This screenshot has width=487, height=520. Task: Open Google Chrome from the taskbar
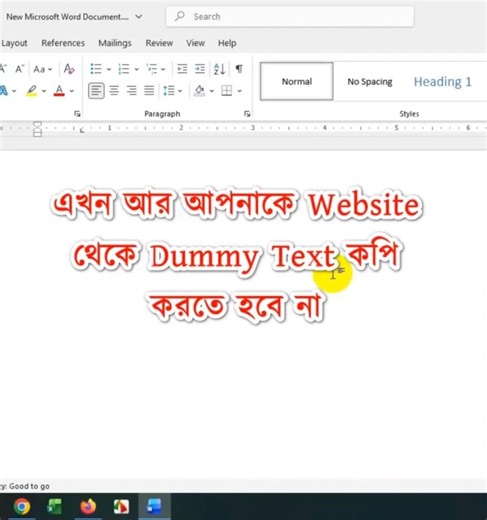22,507
